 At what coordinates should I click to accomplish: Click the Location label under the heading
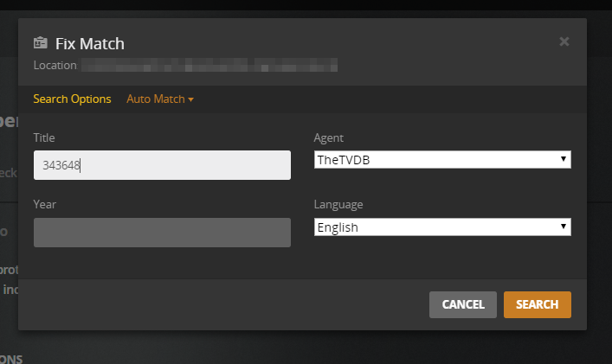tap(55, 65)
